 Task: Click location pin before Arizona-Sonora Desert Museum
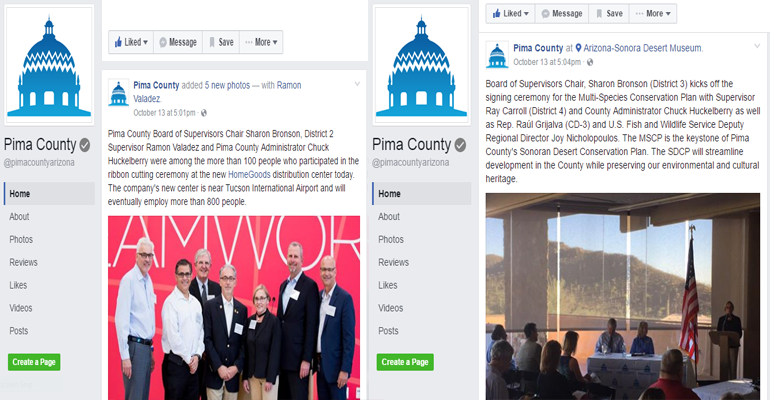point(578,48)
